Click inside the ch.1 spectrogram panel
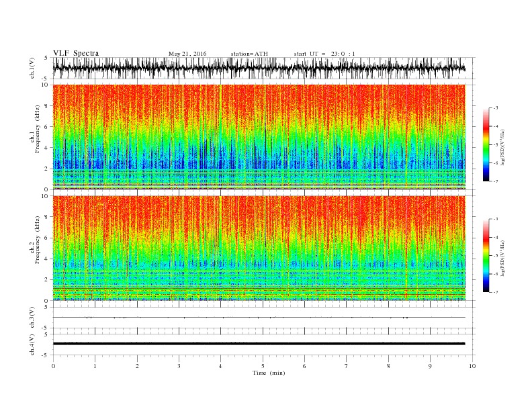Image resolution: width=532 pixels, height=411 pixels. pos(259,137)
